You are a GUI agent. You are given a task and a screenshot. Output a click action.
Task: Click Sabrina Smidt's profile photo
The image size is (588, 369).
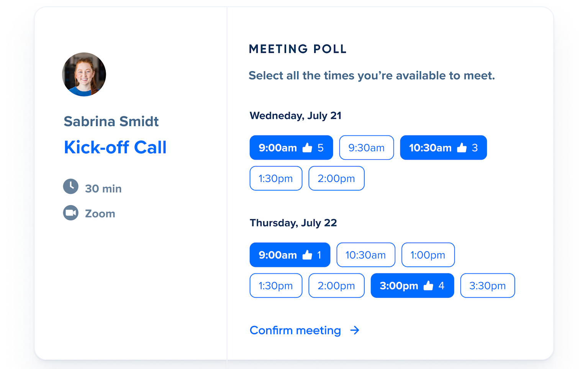(x=84, y=74)
